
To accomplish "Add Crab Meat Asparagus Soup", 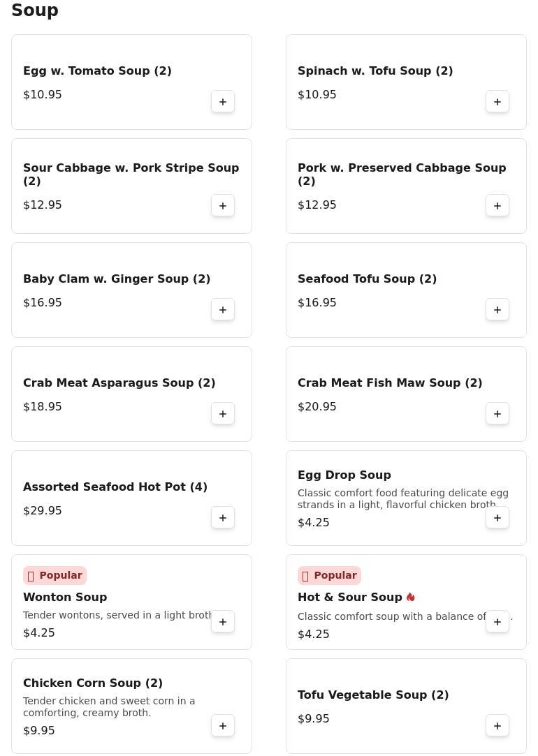I will click(223, 414).
